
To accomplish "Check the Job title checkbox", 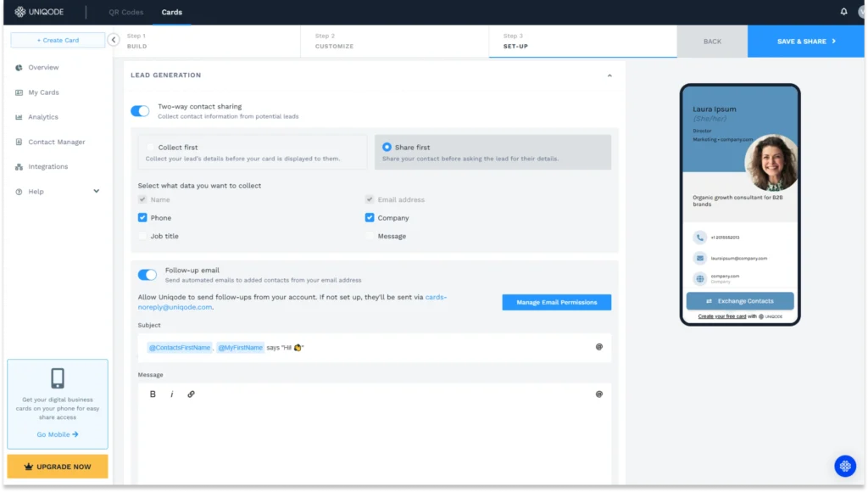I will 142,236.
